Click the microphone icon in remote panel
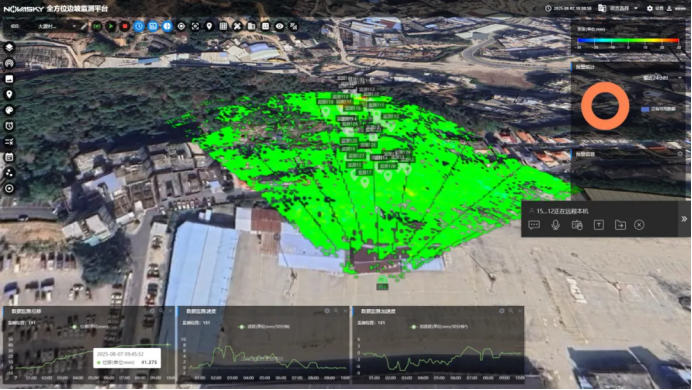 point(556,225)
